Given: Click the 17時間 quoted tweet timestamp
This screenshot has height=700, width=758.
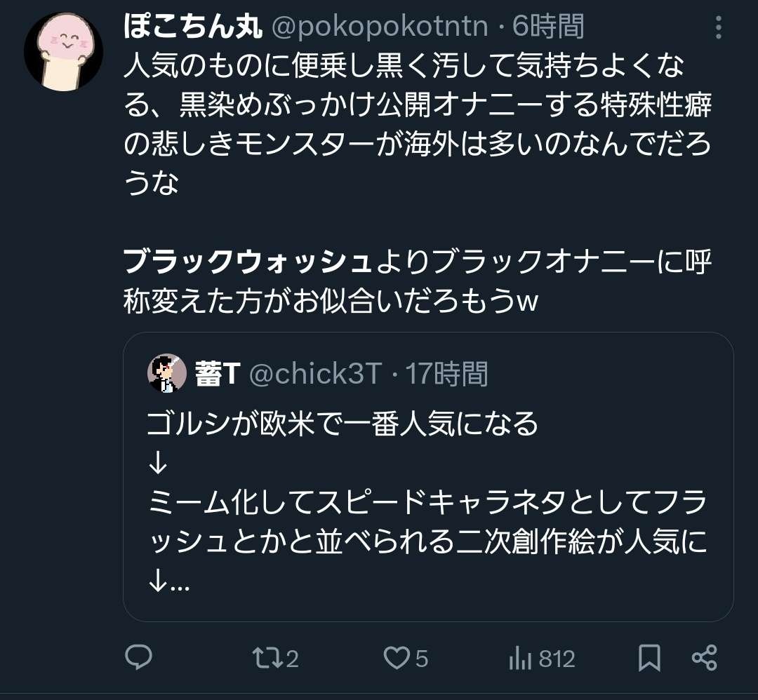Looking at the screenshot, I should point(446,375).
